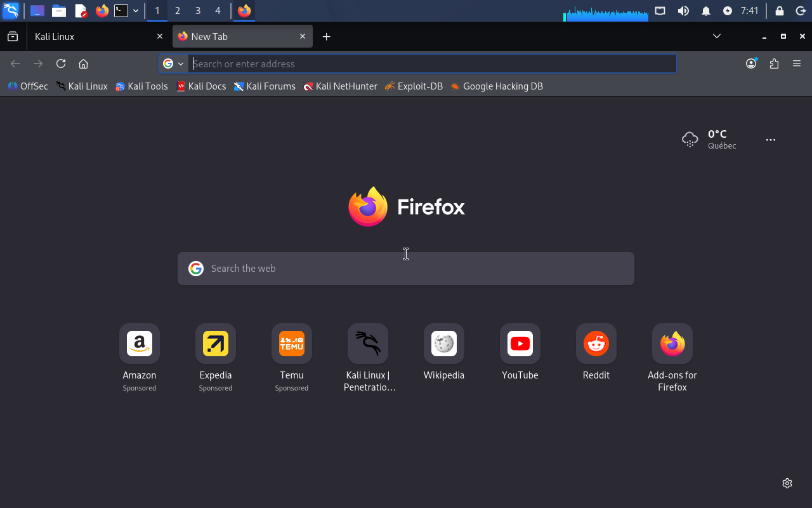The image size is (812, 508).
Task: Open a new tab with plus button
Action: [326, 37]
